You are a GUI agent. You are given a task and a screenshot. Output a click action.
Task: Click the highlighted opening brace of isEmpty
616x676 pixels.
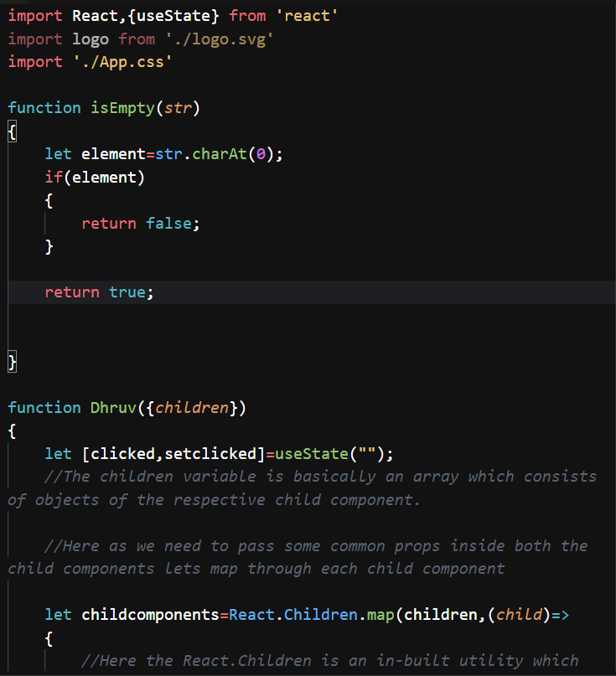point(12,131)
